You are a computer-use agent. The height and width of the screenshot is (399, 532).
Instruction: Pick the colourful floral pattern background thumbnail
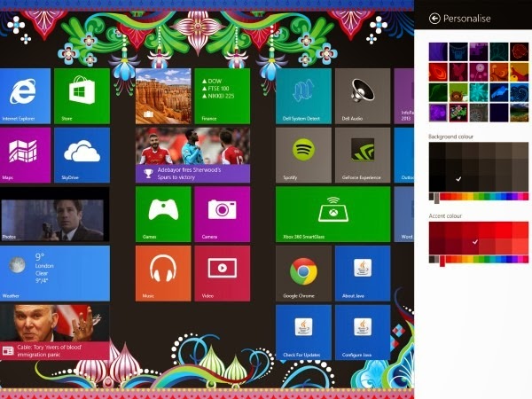458,113
